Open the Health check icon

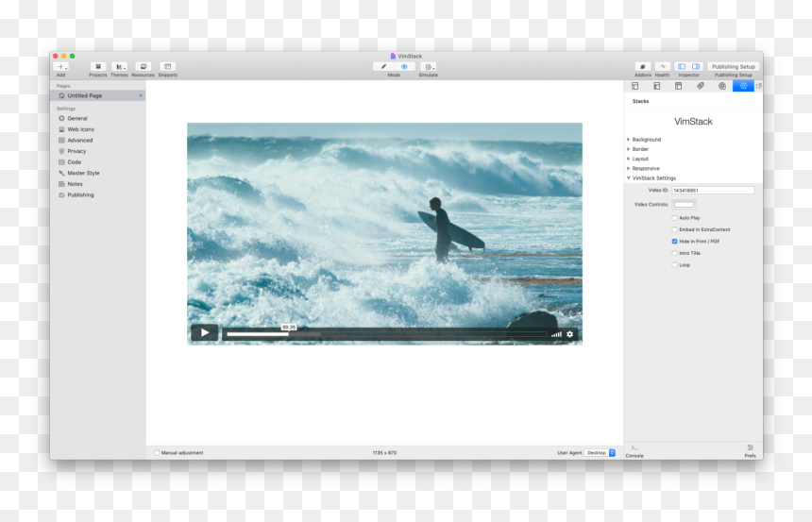pyautogui.click(x=662, y=67)
